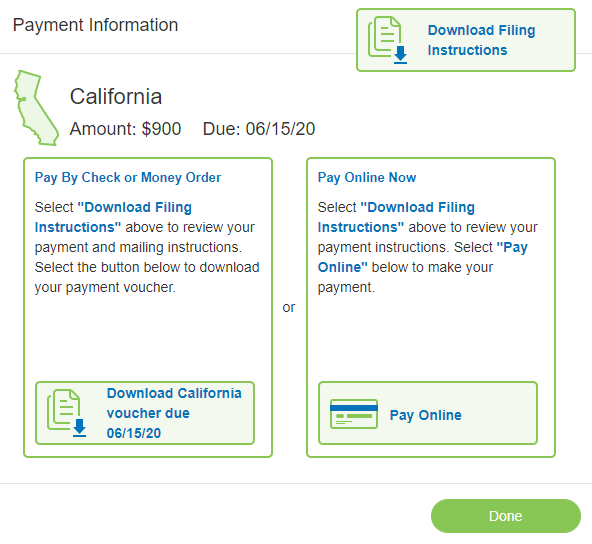The height and width of the screenshot is (544, 592).
Task: Click the Pay Online Now heading
Action: [x=367, y=177]
